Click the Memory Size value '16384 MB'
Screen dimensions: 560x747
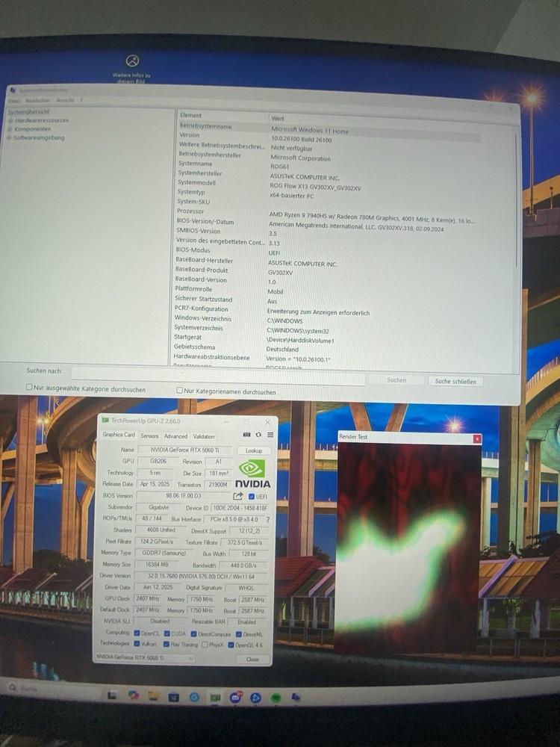(x=157, y=564)
